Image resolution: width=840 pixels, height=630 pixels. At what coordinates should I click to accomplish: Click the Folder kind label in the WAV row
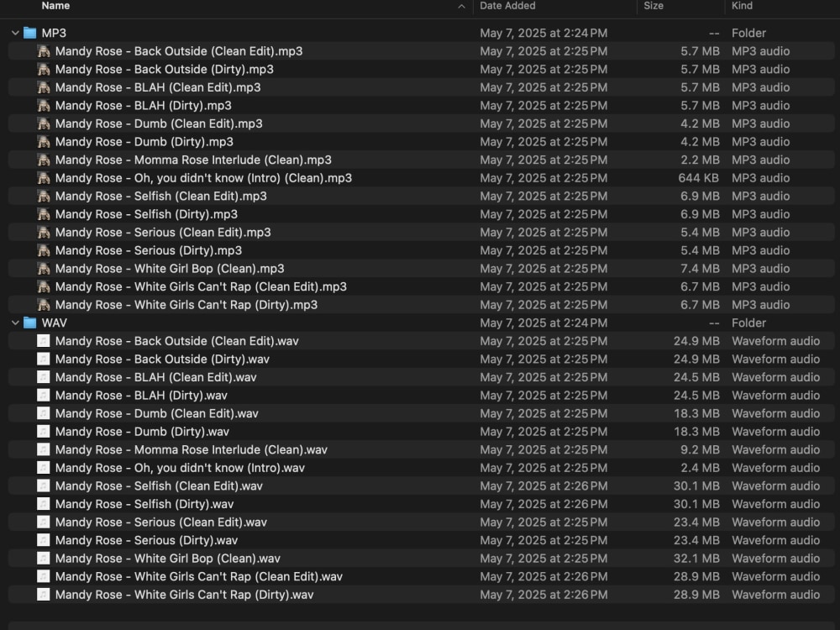point(749,323)
